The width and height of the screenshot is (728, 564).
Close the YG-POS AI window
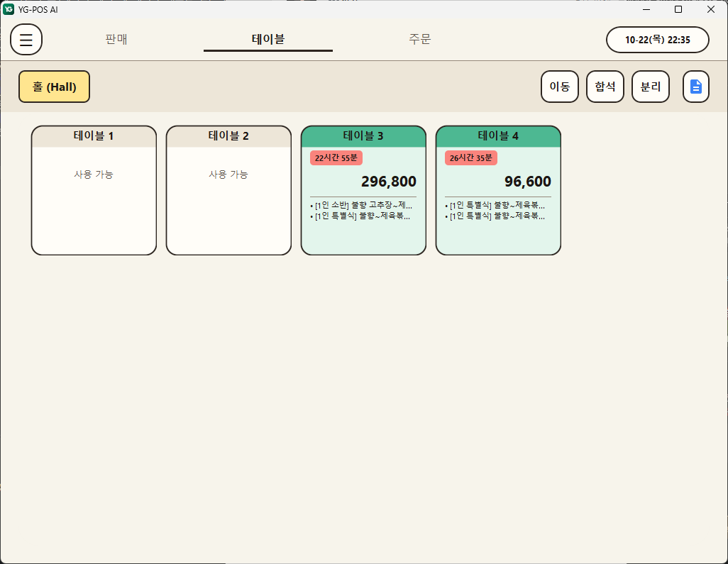coord(711,9)
